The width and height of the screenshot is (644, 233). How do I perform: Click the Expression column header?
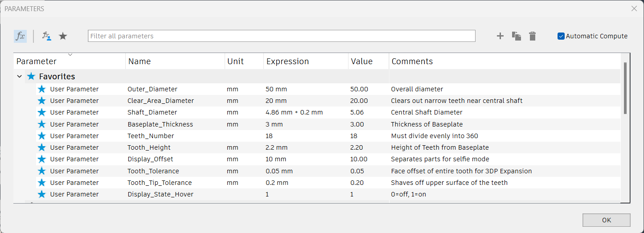(287, 61)
